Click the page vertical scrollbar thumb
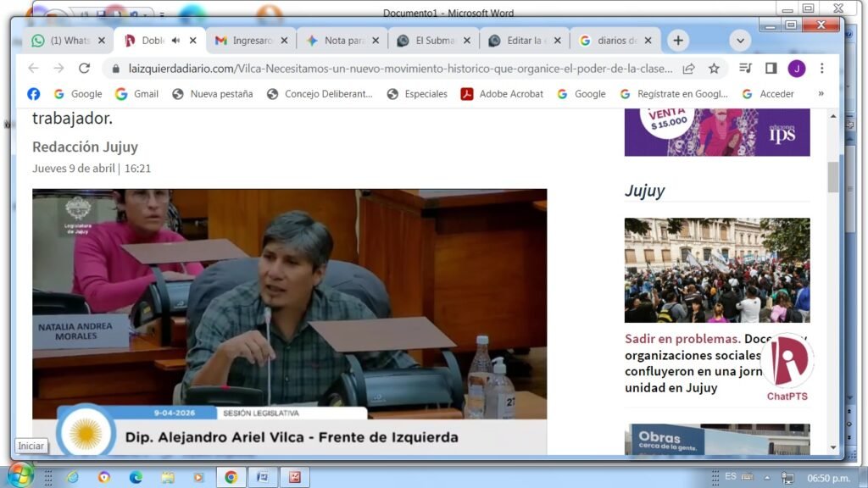This screenshot has width=868, height=488. point(833,176)
